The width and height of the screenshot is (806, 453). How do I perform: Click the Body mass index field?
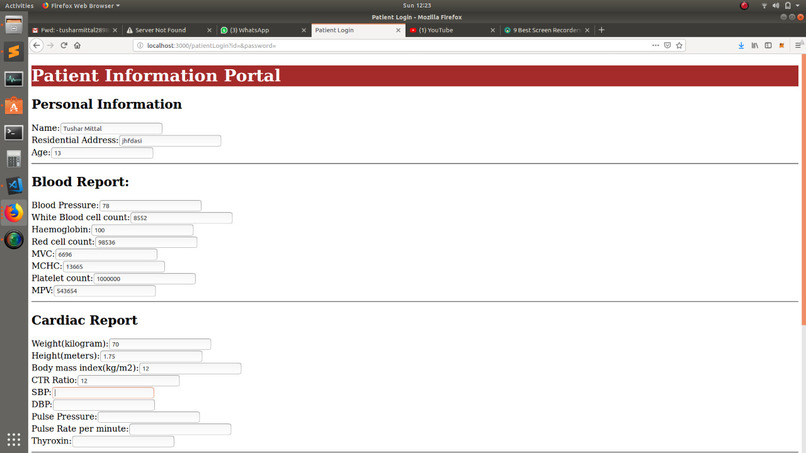tap(190, 368)
